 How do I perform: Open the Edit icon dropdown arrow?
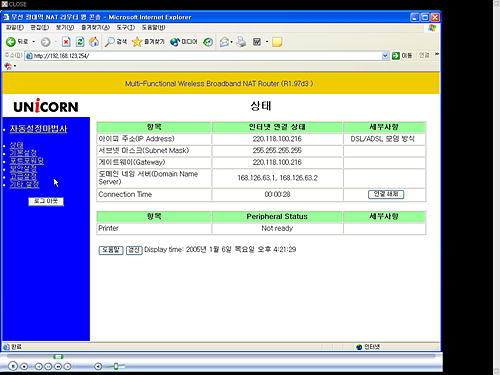click(267, 42)
